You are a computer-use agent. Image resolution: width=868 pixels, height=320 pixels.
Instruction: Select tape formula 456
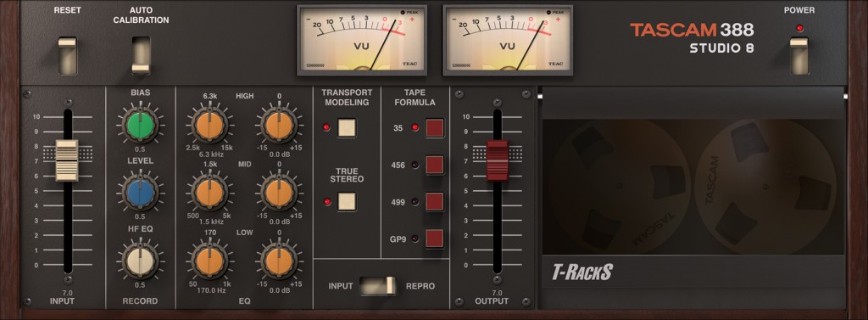click(x=435, y=165)
